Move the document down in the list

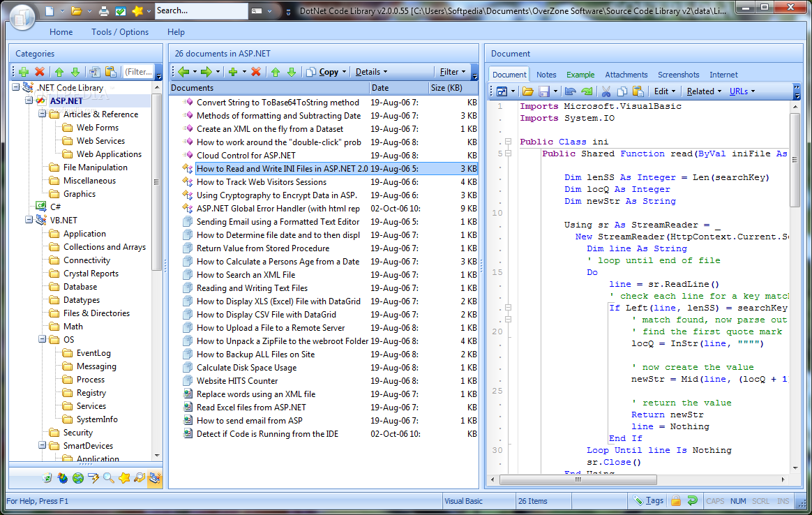click(292, 72)
